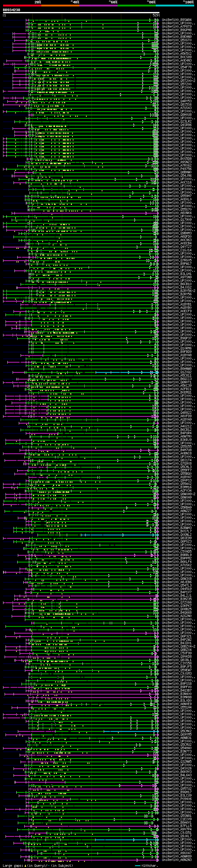Viewport: 197px width, 868px height.
Task: Select subject label UniRef100_Q4SR86
Action: point(177,125)
